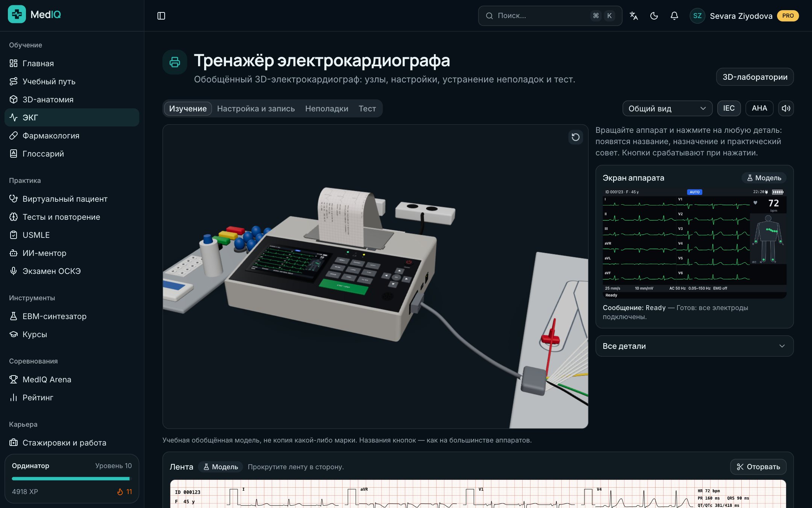Open the language translation icon
Viewport: 812px width, 508px height.
[x=634, y=16]
